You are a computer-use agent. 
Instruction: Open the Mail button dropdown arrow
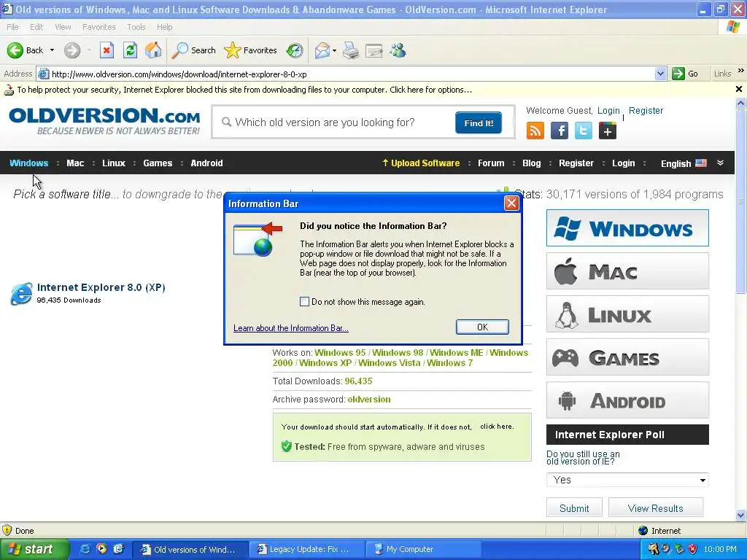(334, 50)
